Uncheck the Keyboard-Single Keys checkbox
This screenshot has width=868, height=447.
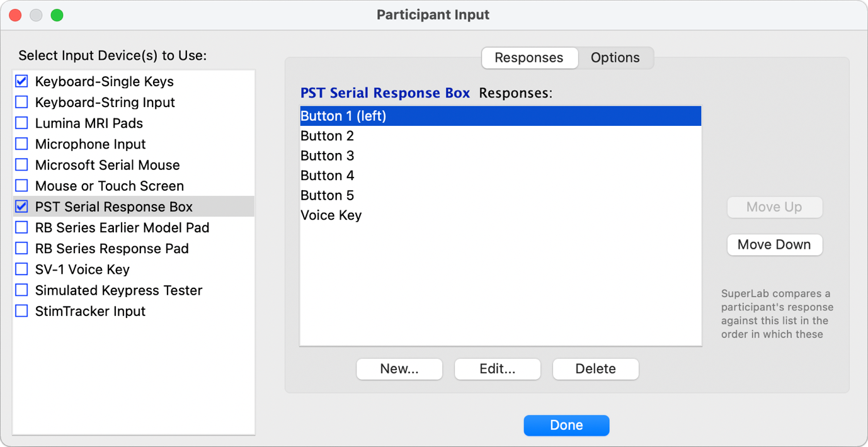tap(22, 81)
